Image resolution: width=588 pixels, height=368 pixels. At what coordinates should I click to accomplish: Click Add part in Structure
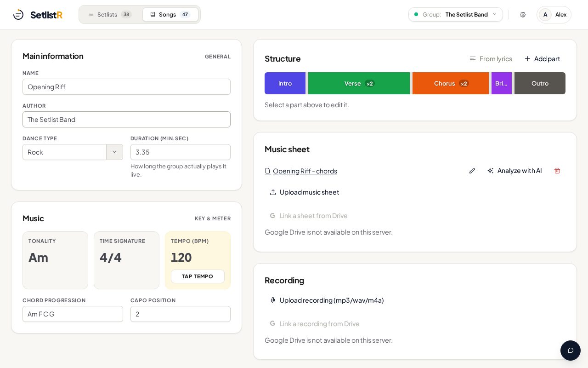543,59
